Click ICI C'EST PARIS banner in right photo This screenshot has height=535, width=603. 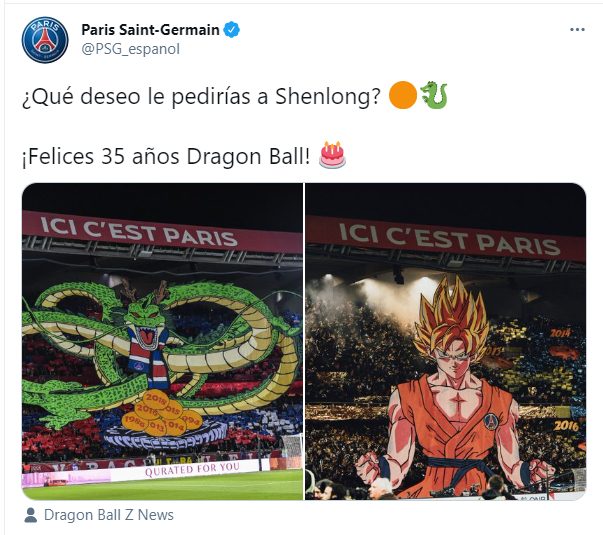click(x=449, y=239)
